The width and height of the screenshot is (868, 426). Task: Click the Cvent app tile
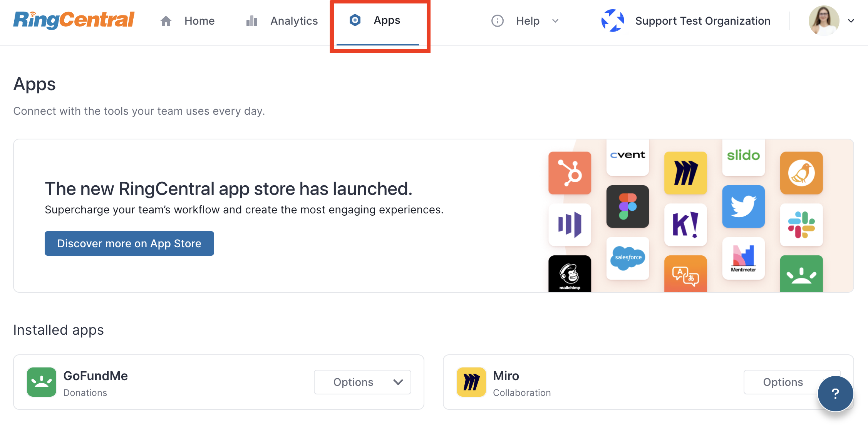628,158
